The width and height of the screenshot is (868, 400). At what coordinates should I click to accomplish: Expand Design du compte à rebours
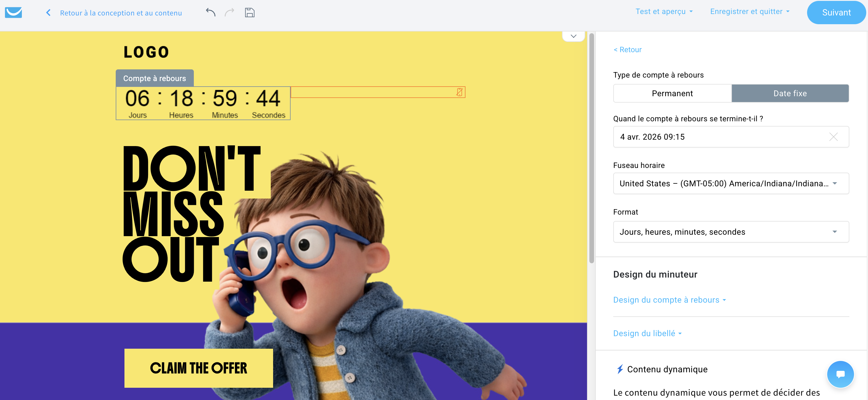[670, 300]
